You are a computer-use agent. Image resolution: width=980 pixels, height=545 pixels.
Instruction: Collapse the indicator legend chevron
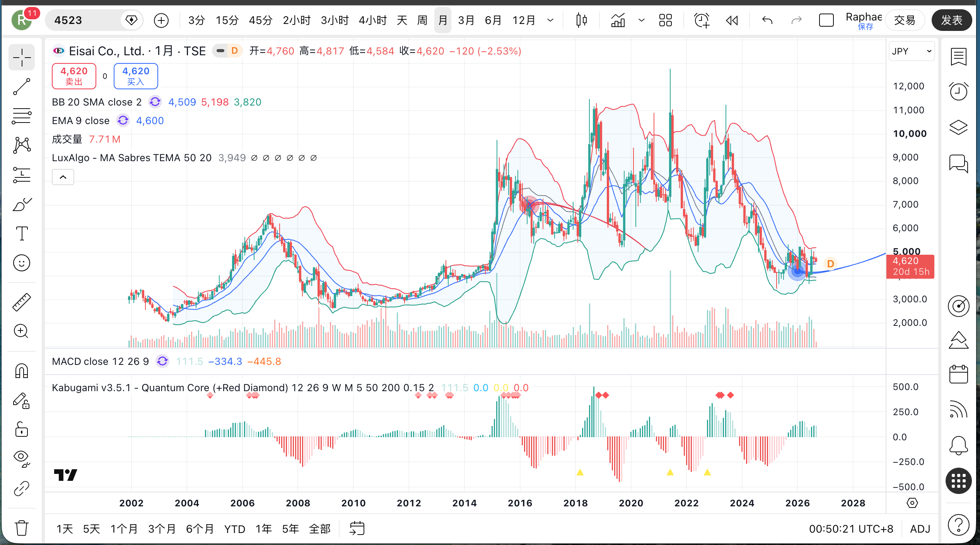pos(63,177)
